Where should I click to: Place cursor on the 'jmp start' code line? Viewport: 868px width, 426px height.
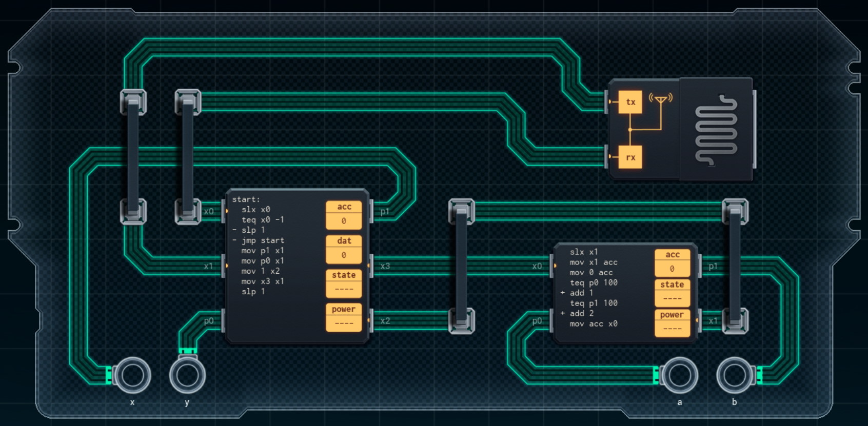coord(263,240)
